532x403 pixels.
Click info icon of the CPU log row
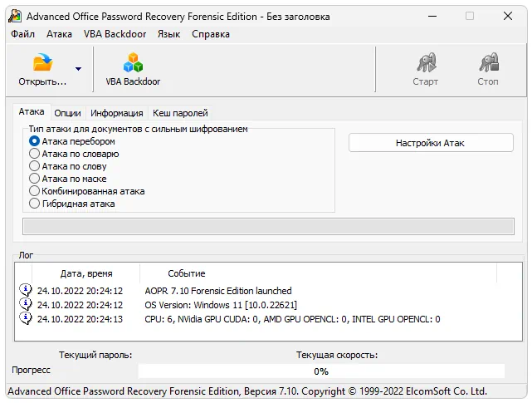point(26,319)
